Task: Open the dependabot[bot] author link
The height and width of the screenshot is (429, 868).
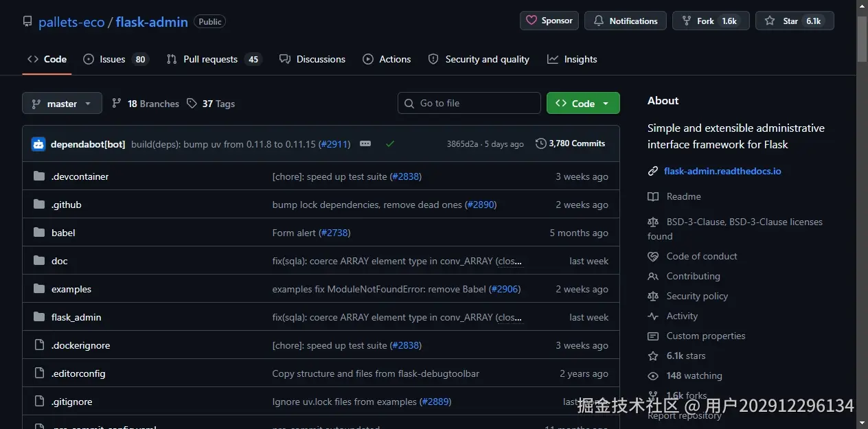Action: pyautogui.click(x=88, y=144)
